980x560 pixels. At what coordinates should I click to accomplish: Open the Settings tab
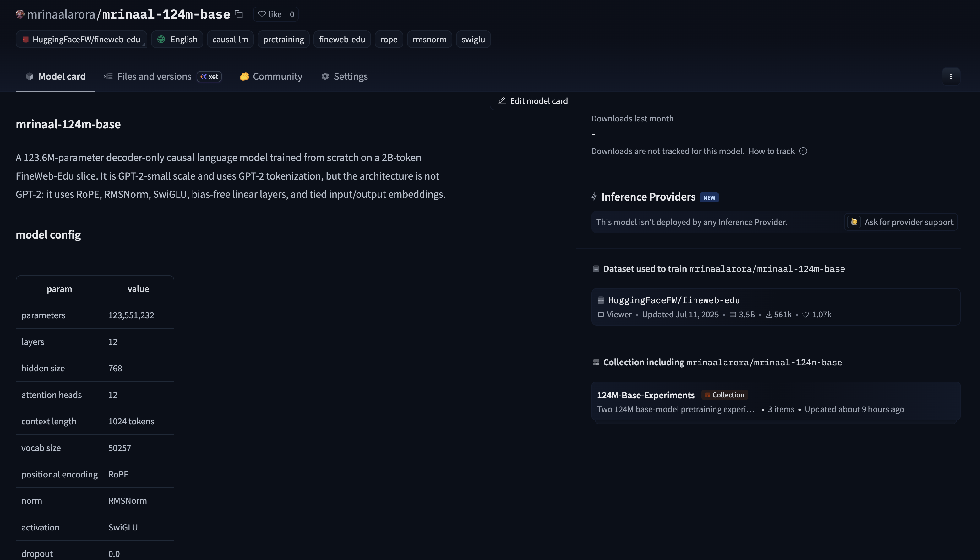[x=344, y=77]
